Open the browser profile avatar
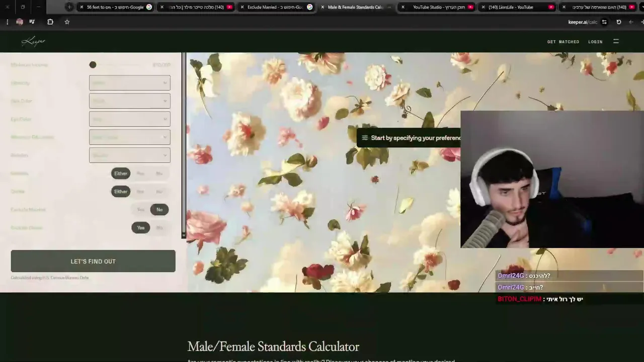The image size is (644, 362). (x=20, y=22)
